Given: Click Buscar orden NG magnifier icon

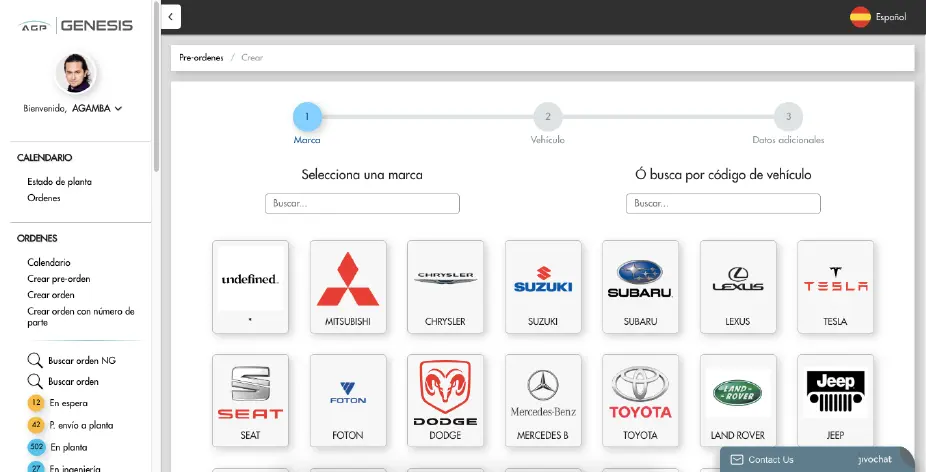Looking at the screenshot, I should click(35, 360).
